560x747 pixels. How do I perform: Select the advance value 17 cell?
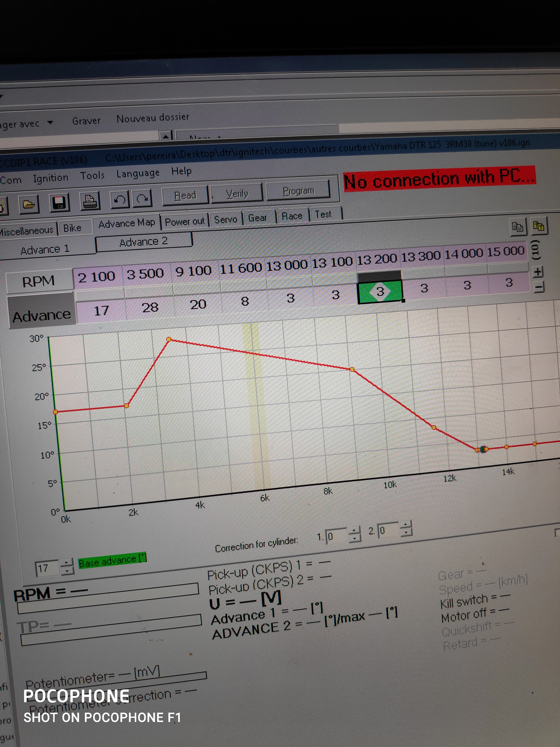pyautogui.click(x=101, y=311)
